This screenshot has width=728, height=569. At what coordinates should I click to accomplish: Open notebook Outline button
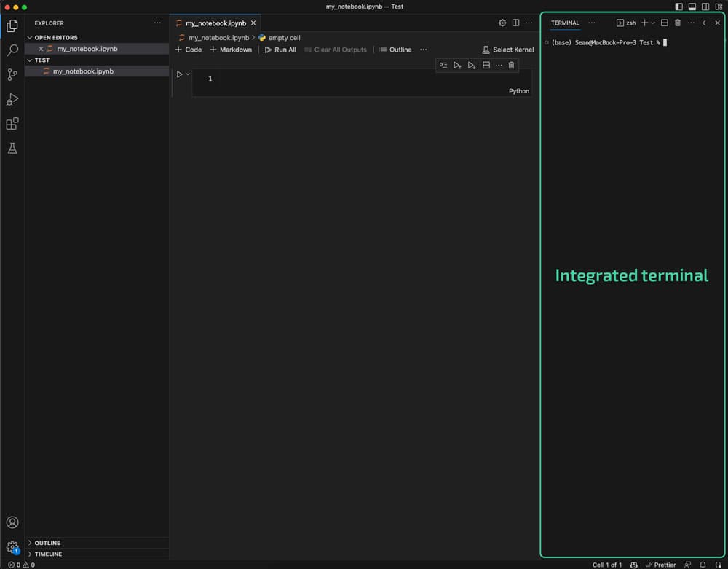[395, 50]
